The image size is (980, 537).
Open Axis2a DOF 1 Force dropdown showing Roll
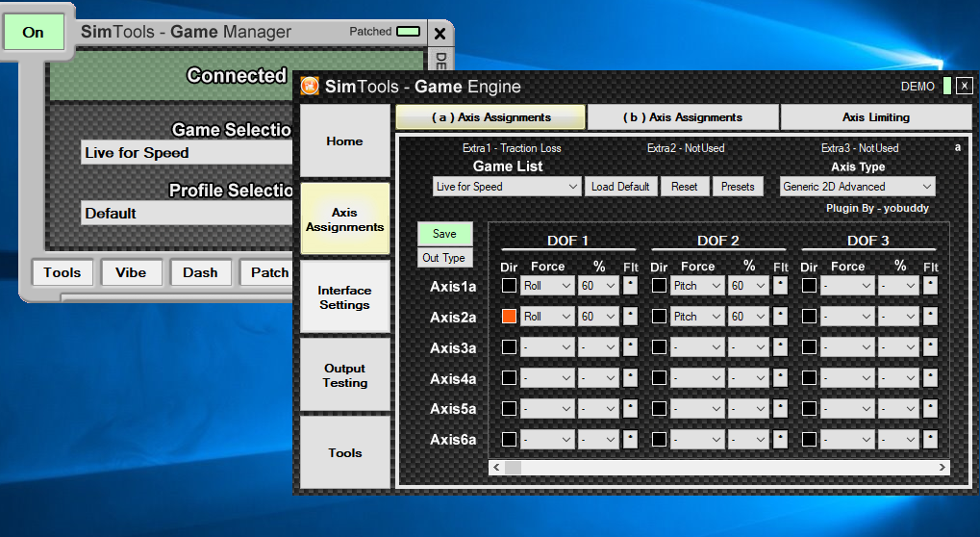pyautogui.click(x=547, y=317)
